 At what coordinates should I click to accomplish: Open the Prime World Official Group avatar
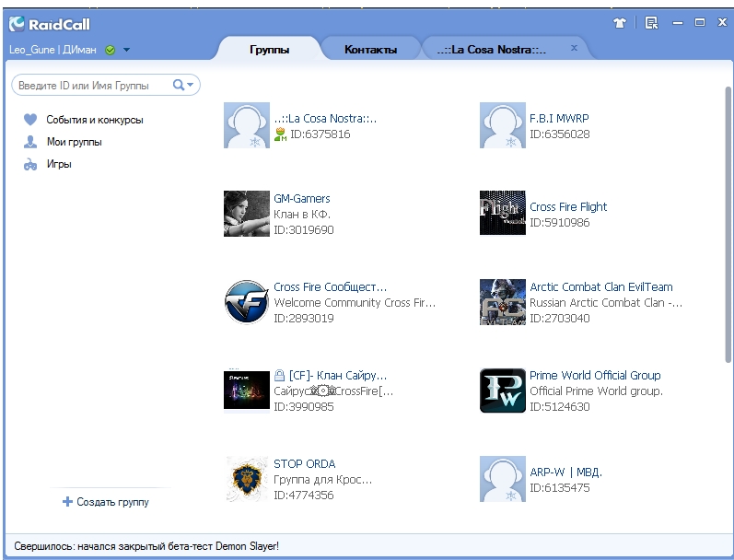(x=502, y=391)
